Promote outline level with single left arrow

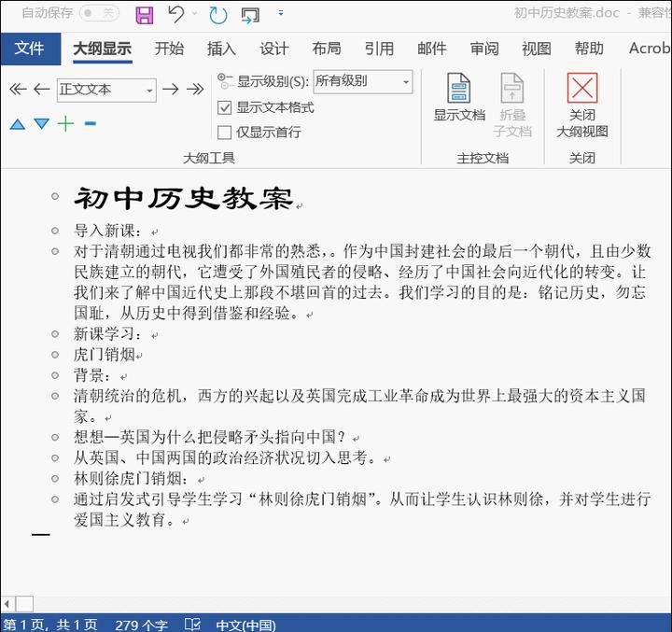point(42,90)
